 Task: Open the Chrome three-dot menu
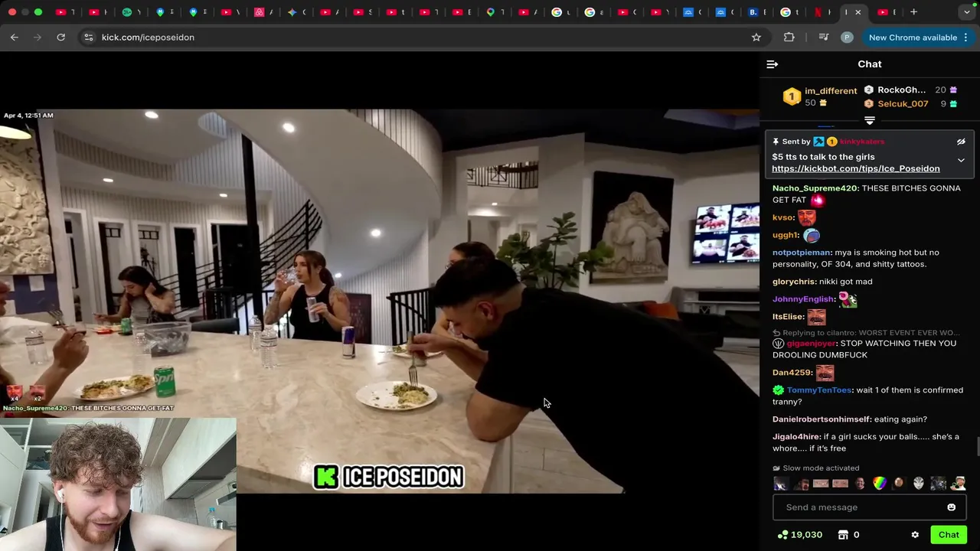(965, 37)
